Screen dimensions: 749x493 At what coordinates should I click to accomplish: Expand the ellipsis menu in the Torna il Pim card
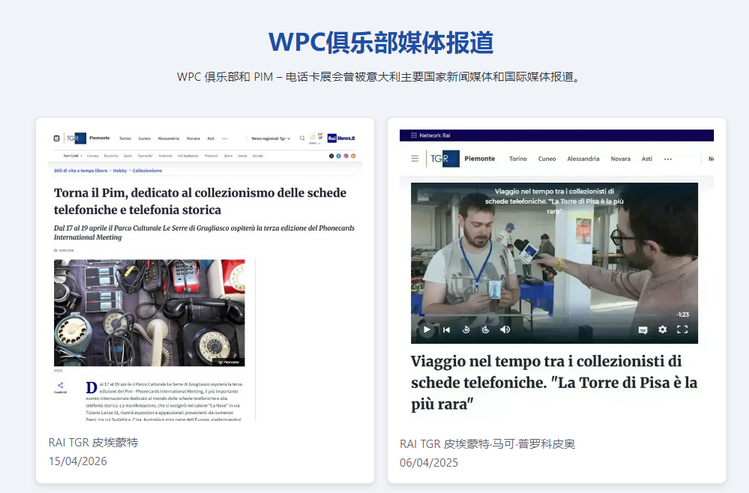coord(225,139)
